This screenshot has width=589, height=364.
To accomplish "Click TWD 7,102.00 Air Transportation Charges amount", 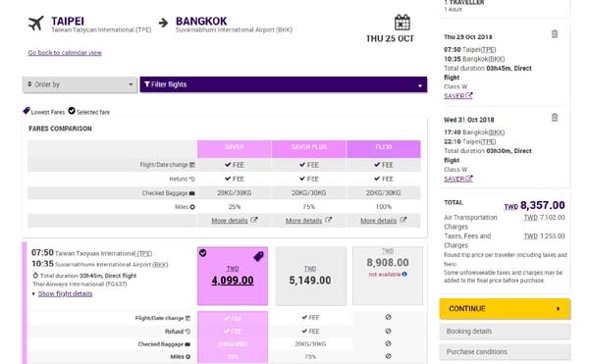I will pyautogui.click(x=544, y=217).
